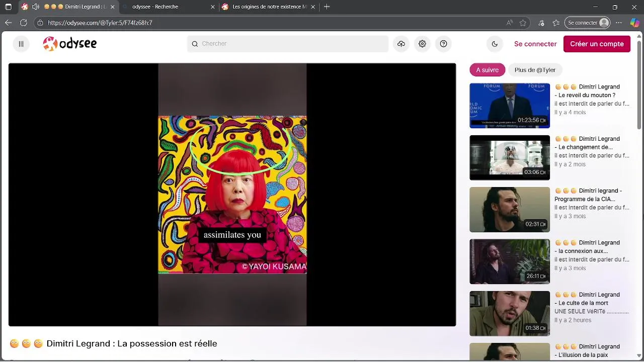Open the tab actions menu icon
The height and width of the screenshot is (362, 644).
8,7
